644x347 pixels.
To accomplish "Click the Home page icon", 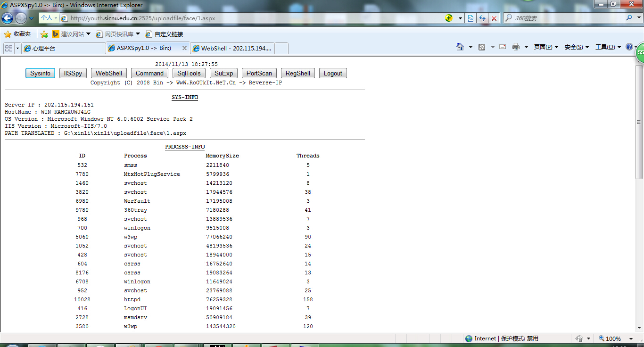I will (x=460, y=47).
